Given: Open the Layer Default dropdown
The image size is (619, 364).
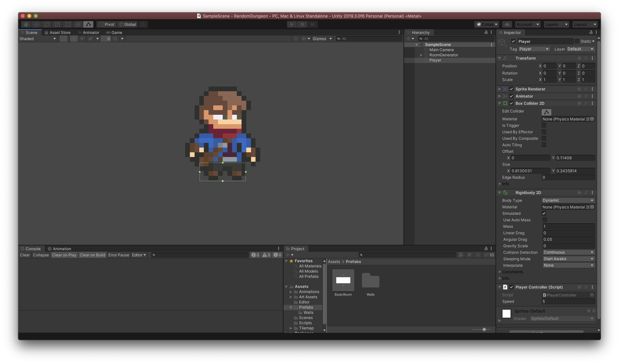Looking at the screenshot, I should [581, 49].
